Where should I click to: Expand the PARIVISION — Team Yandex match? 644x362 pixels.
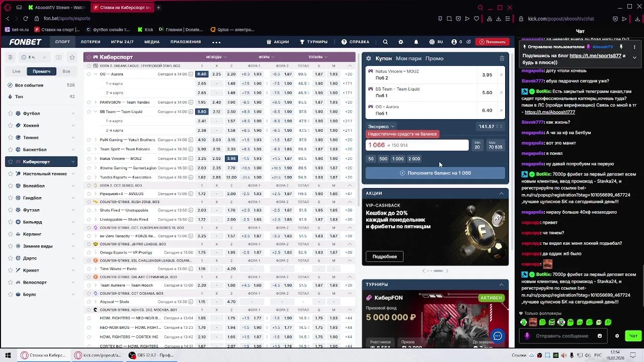coord(96,102)
